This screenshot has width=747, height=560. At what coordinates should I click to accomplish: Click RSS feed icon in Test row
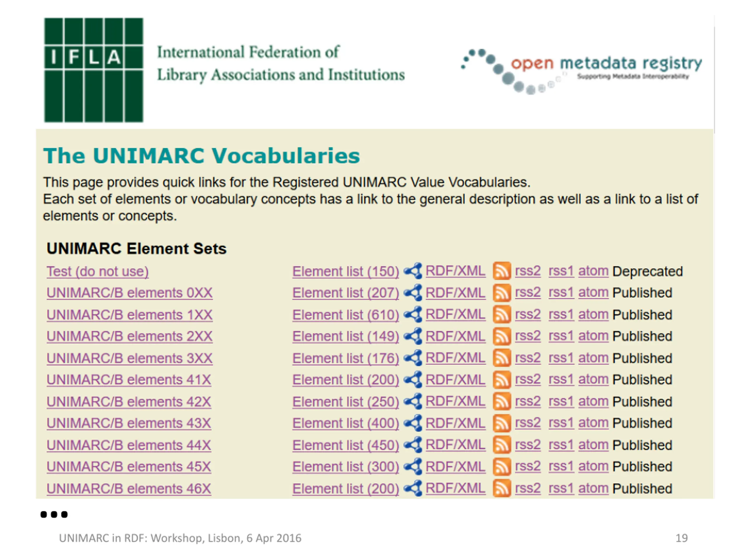tap(502, 271)
